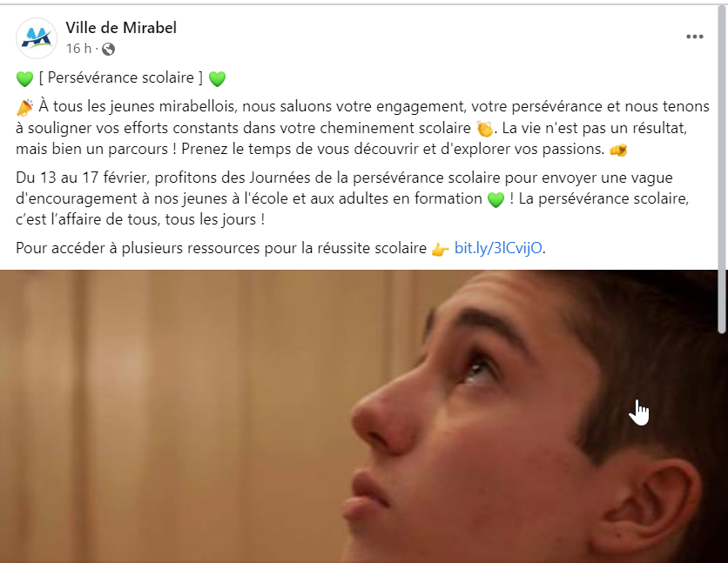Open the bit.ly/3lCvijO link
The width and height of the screenshot is (728, 563).
click(x=498, y=248)
